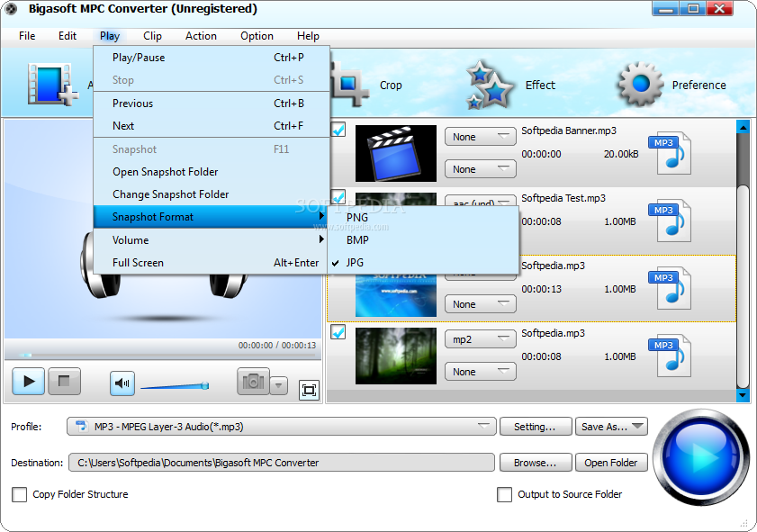Open the None dropdown in the highlighted Softpedia.mp3 row
The height and width of the screenshot is (532, 757).
(x=481, y=304)
